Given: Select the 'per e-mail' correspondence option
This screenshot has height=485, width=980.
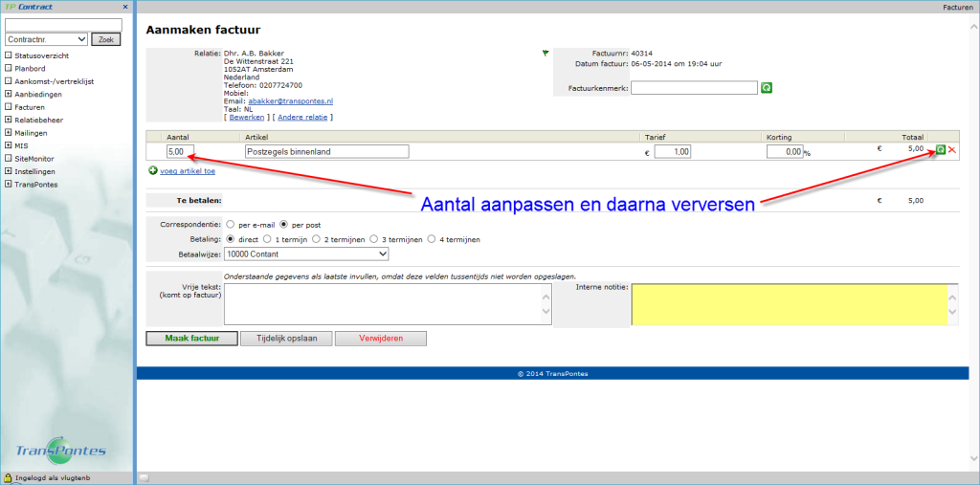Looking at the screenshot, I should click(230, 224).
